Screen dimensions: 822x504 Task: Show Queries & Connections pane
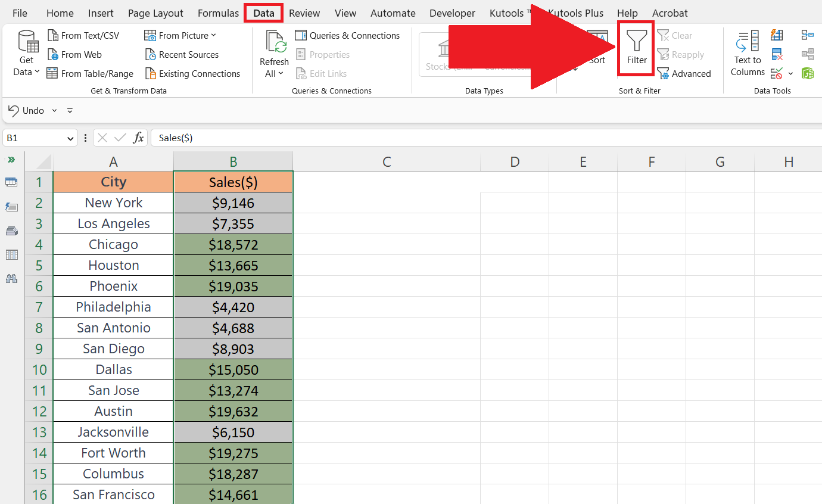coord(347,35)
